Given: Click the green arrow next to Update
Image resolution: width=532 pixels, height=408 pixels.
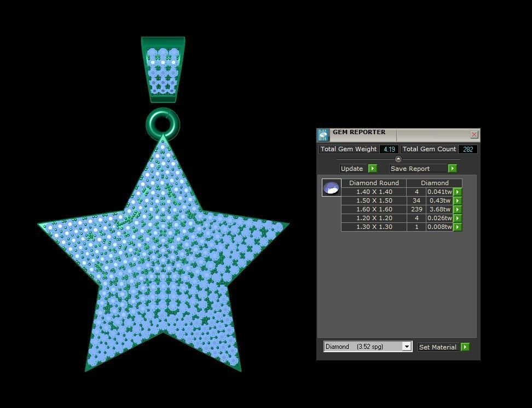Looking at the screenshot, I should click(x=373, y=168).
